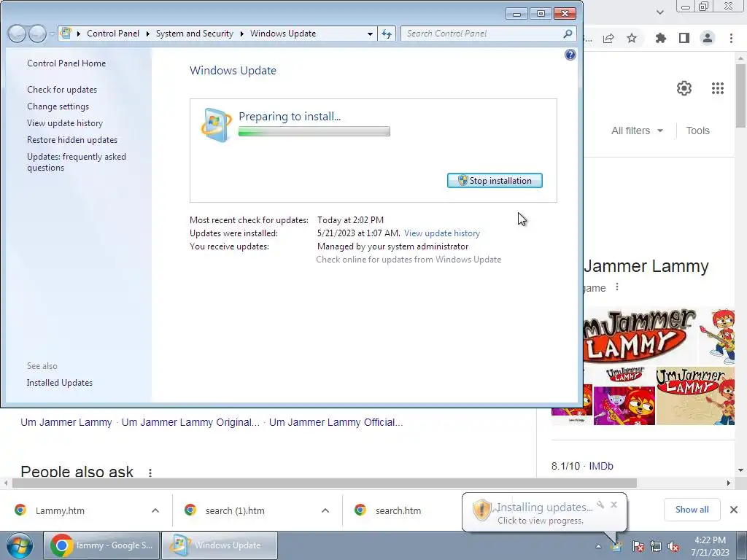Viewport: 747px width, 560px height.
Task: Open Google apps grid icon
Action: coord(718,88)
